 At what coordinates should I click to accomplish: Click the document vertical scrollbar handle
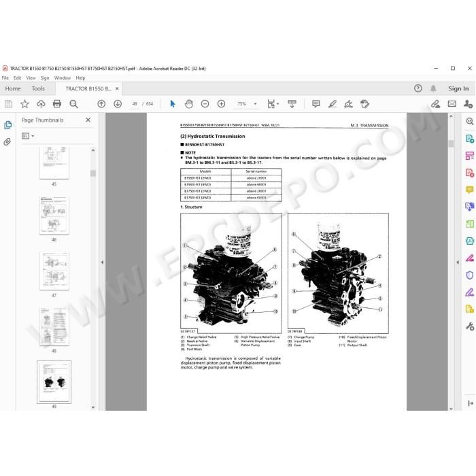pyautogui.click(x=451, y=143)
